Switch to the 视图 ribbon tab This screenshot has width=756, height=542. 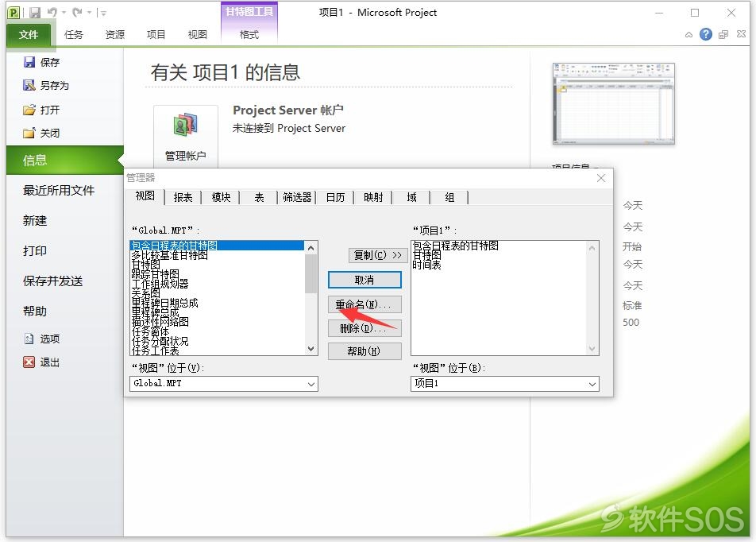point(197,35)
